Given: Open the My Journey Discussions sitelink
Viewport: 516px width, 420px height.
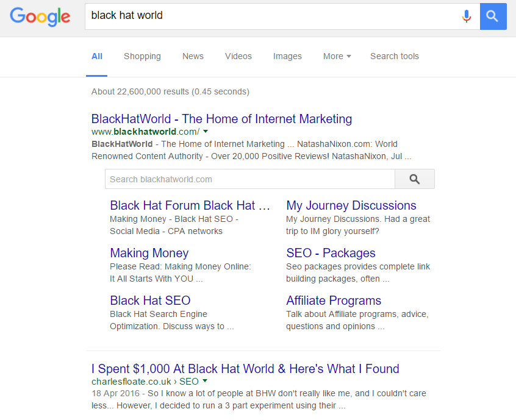Looking at the screenshot, I should pyautogui.click(x=351, y=205).
